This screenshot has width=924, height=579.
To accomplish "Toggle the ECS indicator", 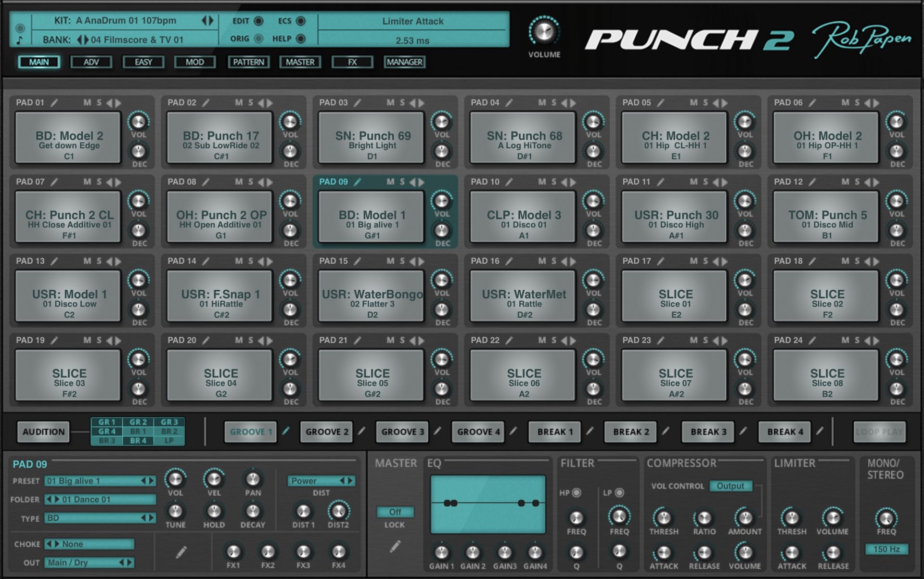I will 301,21.
